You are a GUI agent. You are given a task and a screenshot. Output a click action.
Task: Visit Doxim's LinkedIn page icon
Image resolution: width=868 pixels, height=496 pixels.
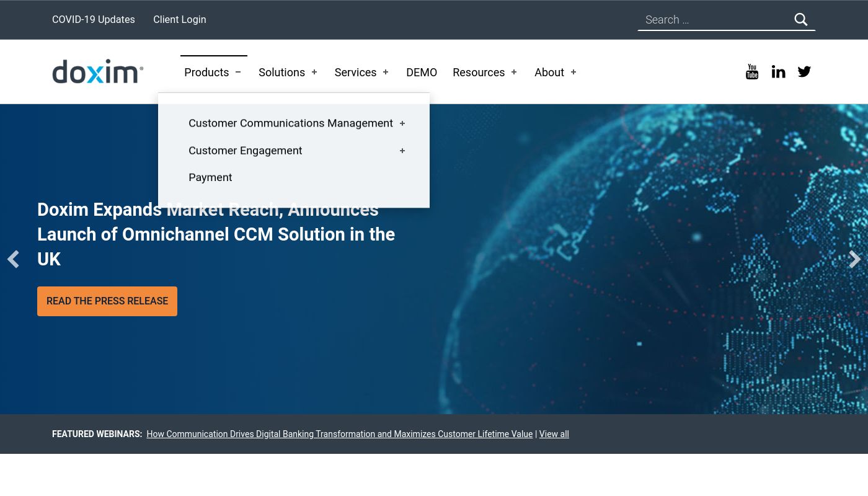(778, 71)
